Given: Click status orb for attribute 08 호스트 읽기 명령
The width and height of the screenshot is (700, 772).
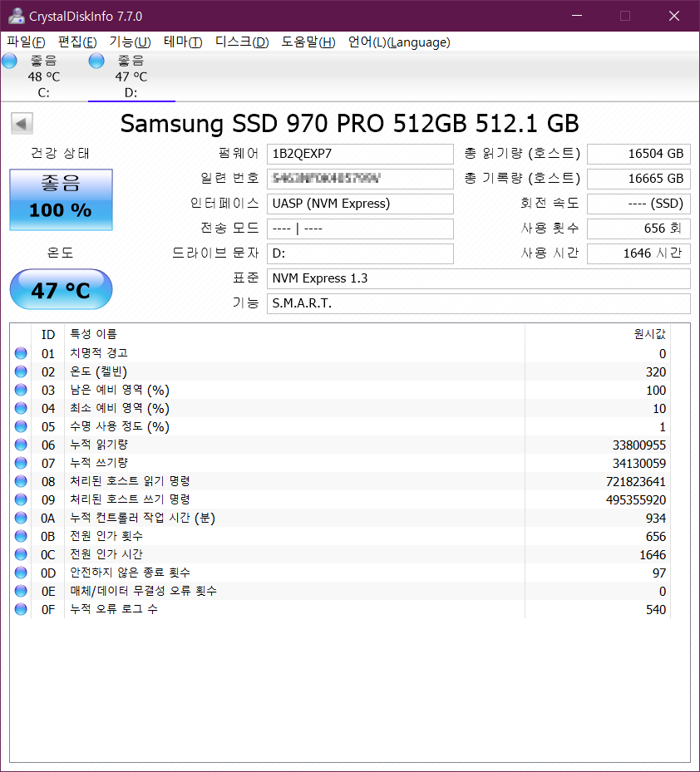Looking at the screenshot, I should [x=21, y=481].
